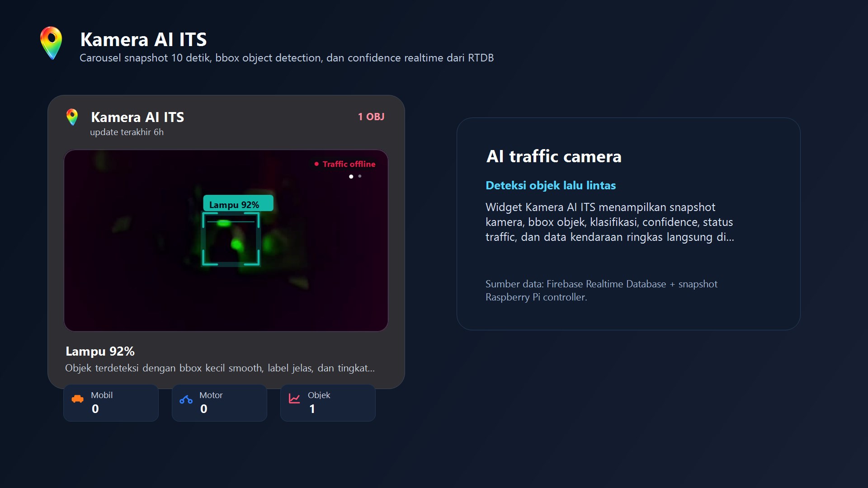Click the Traffic offline status indicator

coord(345,164)
